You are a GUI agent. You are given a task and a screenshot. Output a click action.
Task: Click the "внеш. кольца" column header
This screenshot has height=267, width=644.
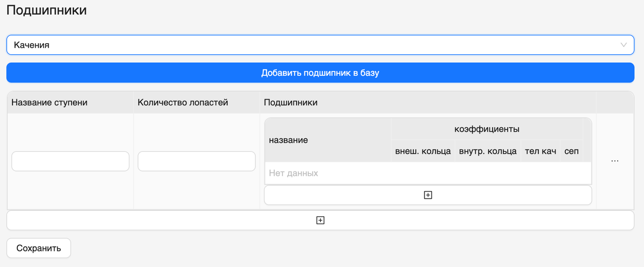pyautogui.click(x=422, y=151)
